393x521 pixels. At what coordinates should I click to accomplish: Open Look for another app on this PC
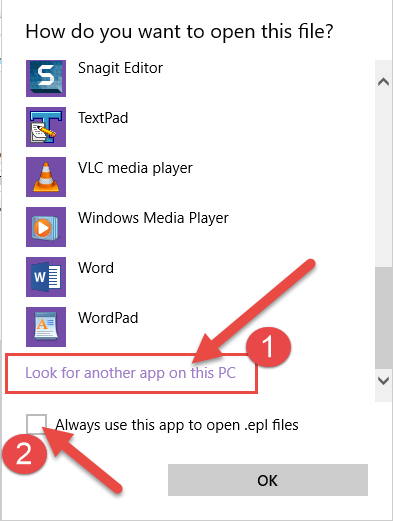point(131,373)
